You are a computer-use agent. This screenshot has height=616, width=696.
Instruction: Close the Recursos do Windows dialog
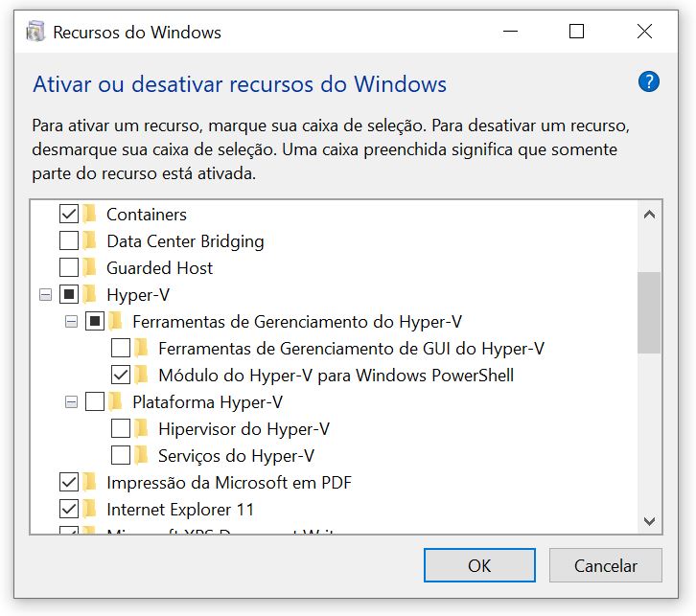point(644,32)
